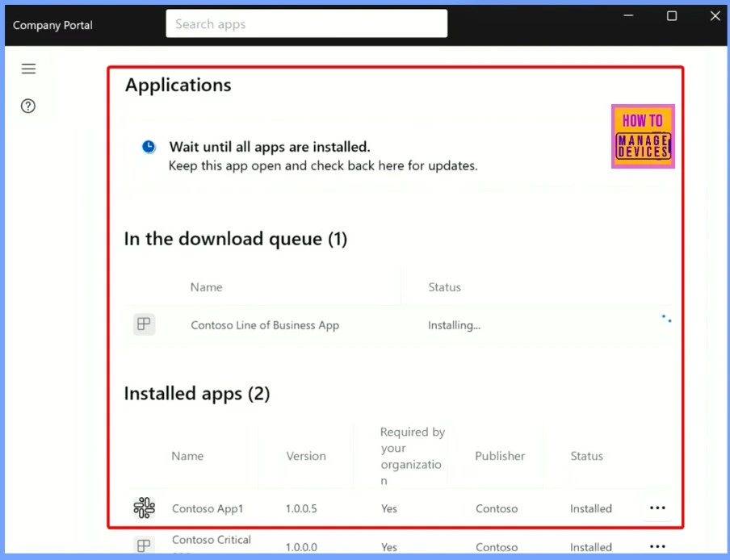Screen dimensions: 730x560
Task: Click Yes in the Contoso App1 row
Action: tap(388, 508)
